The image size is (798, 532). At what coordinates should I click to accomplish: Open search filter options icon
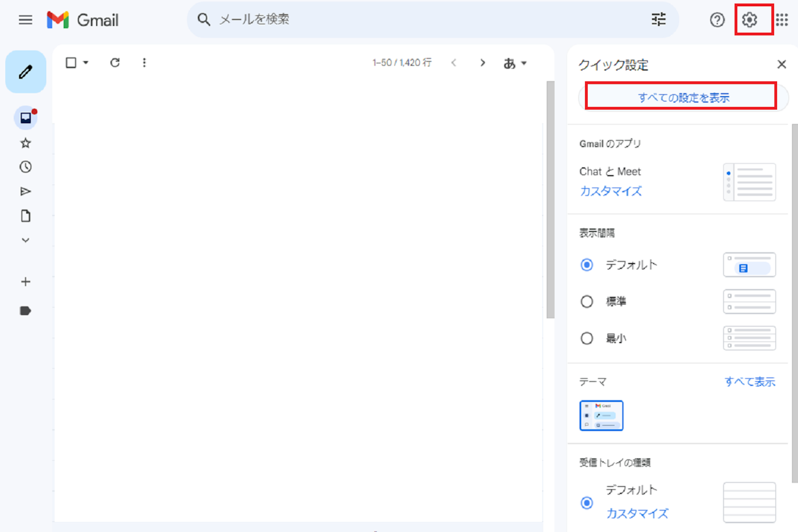[659, 19]
